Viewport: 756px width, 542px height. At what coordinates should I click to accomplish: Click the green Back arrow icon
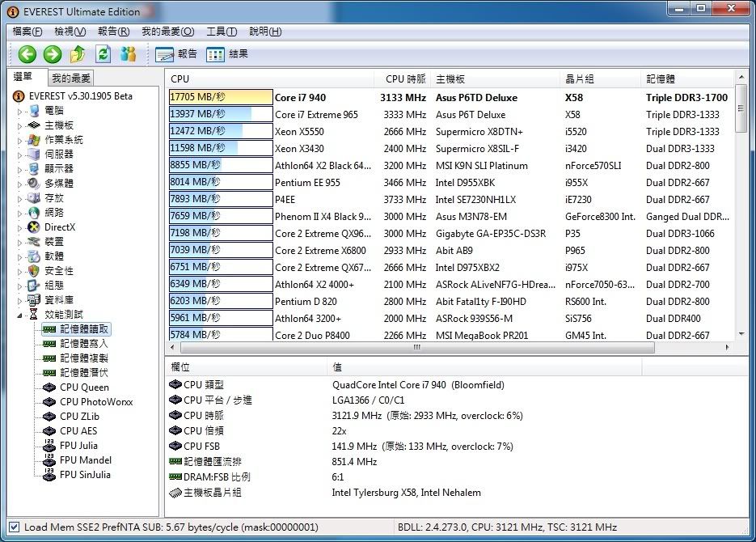click(27, 54)
